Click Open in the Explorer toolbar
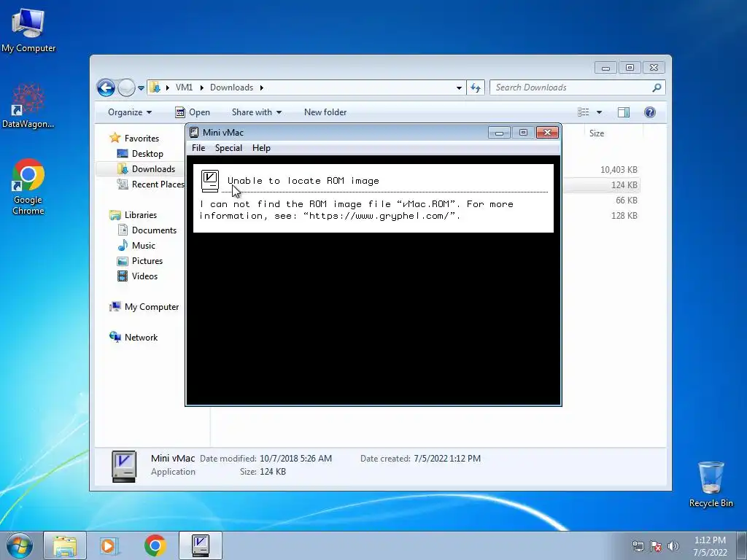 point(193,112)
